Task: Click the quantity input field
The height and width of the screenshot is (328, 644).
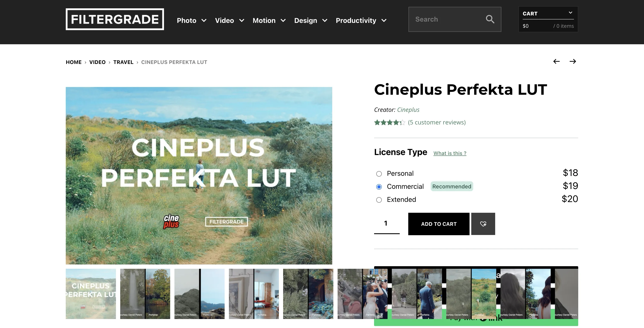Action: coord(386,223)
